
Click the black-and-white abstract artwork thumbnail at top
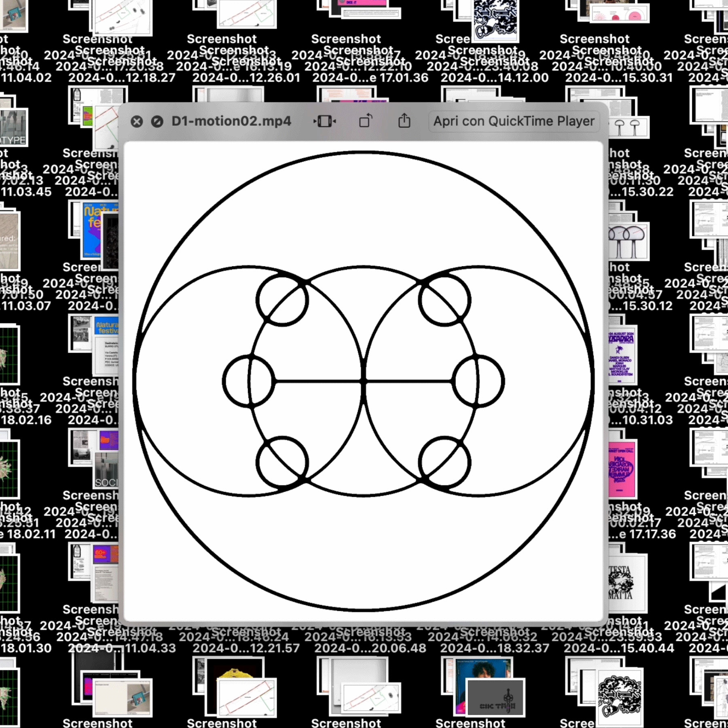(495, 20)
